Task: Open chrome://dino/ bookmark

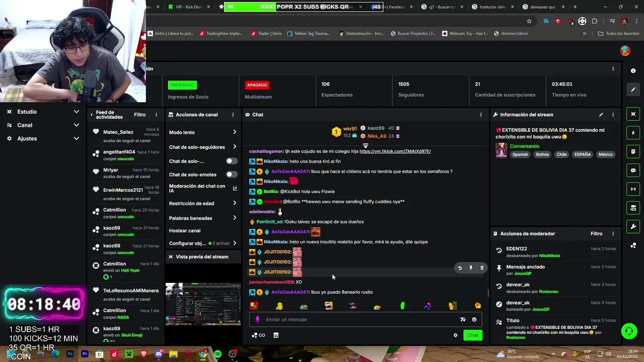Action: tap(511, 34)
